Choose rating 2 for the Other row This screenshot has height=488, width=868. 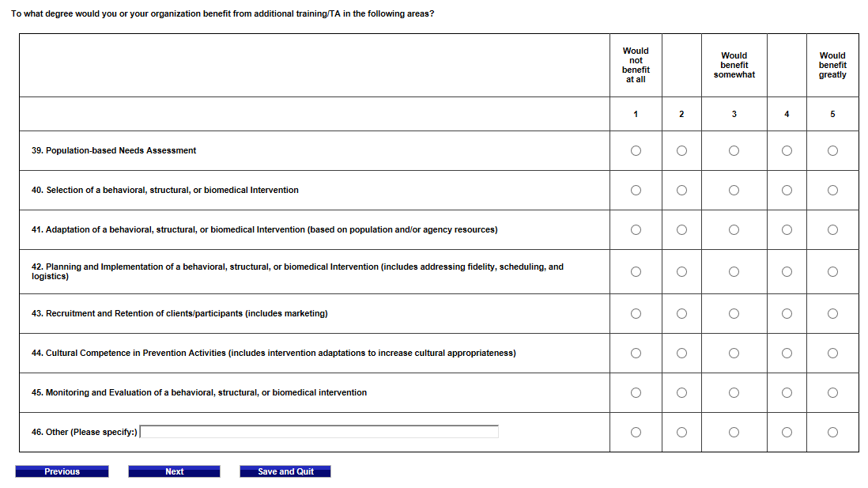(x=681, y=432)
